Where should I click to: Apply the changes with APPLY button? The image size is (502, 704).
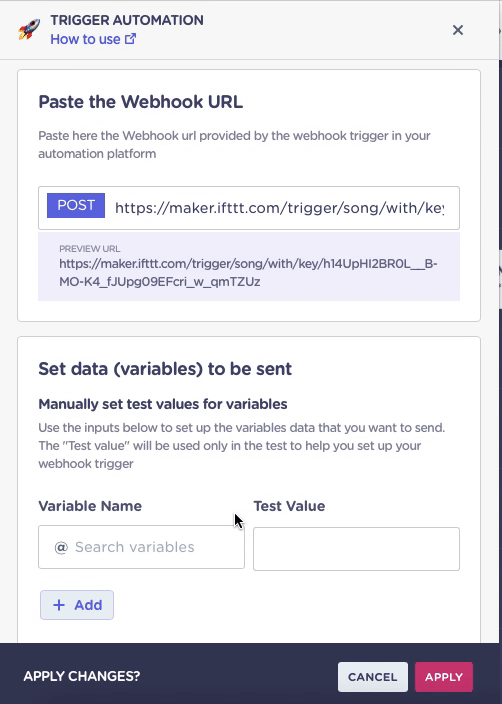click(444, 677)
